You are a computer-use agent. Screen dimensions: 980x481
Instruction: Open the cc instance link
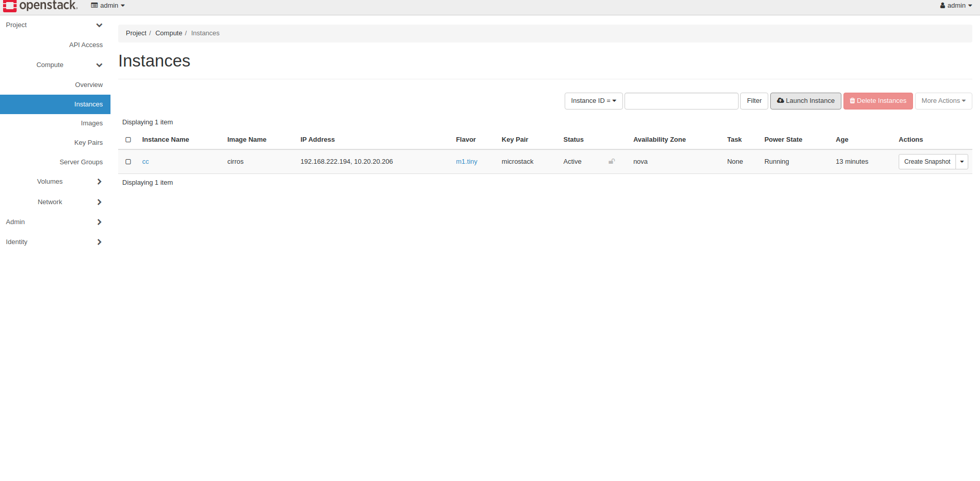click(x=145, y=162)
